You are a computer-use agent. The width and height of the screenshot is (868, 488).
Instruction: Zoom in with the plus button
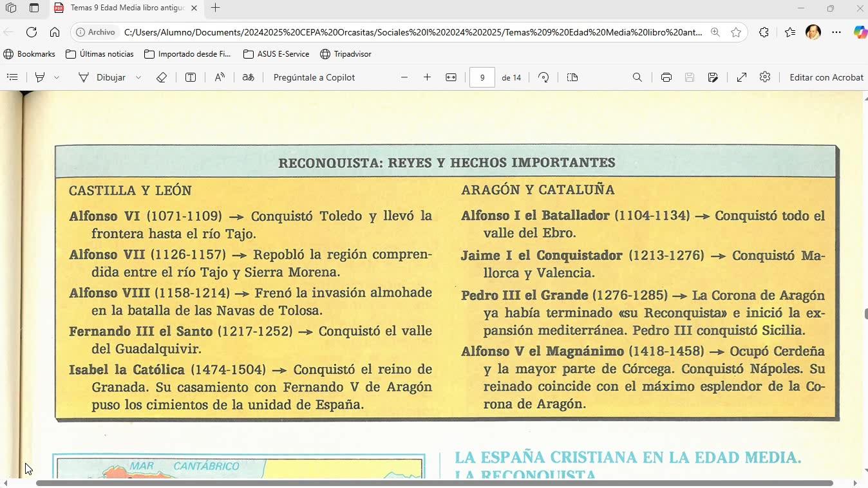pyautogui.click(x=427, y=77)
